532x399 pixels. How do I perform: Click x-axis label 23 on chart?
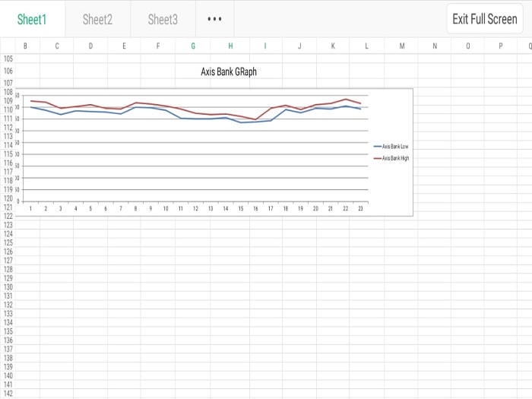(x=360, y=208)
